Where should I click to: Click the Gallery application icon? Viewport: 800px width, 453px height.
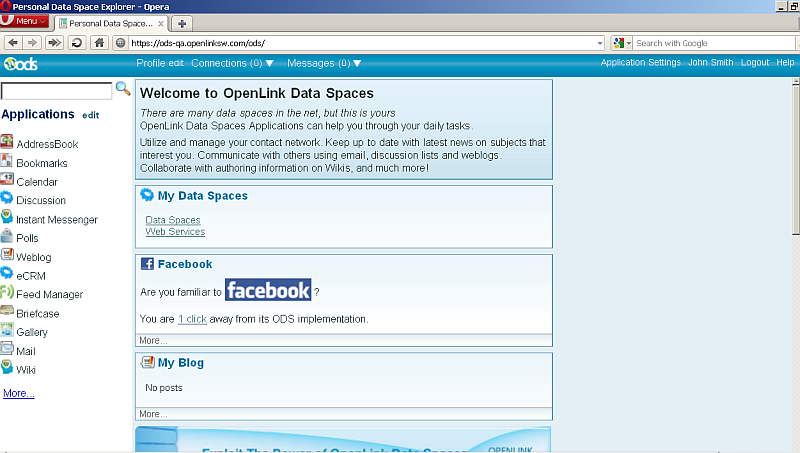7,331
